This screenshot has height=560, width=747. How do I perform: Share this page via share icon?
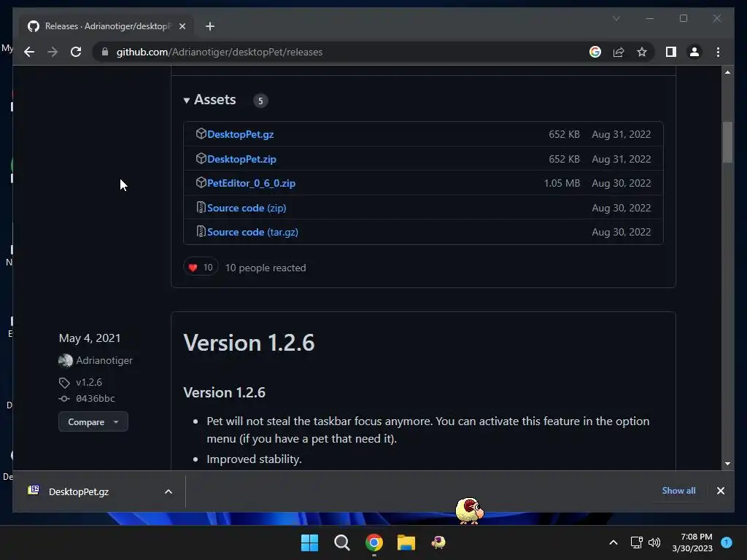pyautogui.click(x=619, y=52)
